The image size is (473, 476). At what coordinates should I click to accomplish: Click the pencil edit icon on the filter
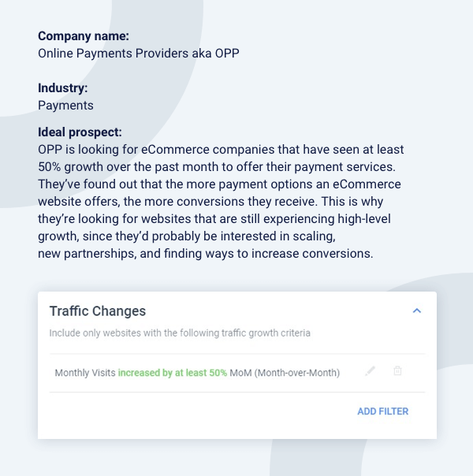pos(370,371)
